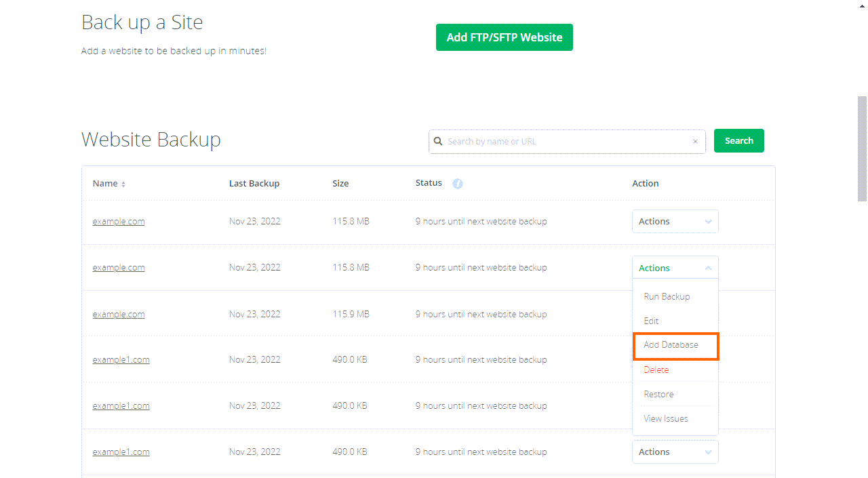
Task: Click the Add FTP/SFTP Website button
Action: point(504,37)
